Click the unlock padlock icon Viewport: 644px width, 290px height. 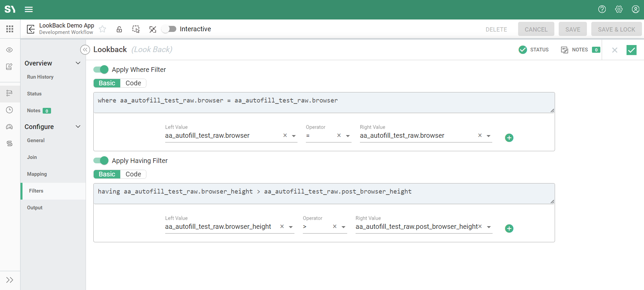point(119,29)
